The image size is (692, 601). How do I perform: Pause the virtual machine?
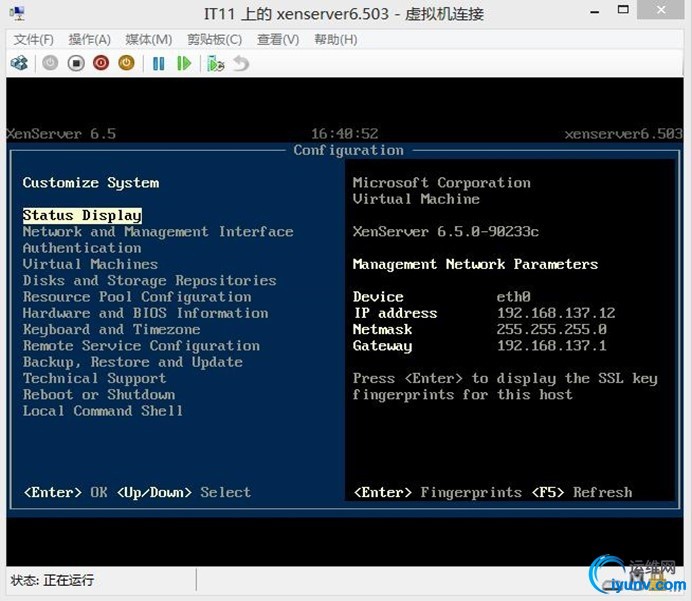click(x=158, y=64)
